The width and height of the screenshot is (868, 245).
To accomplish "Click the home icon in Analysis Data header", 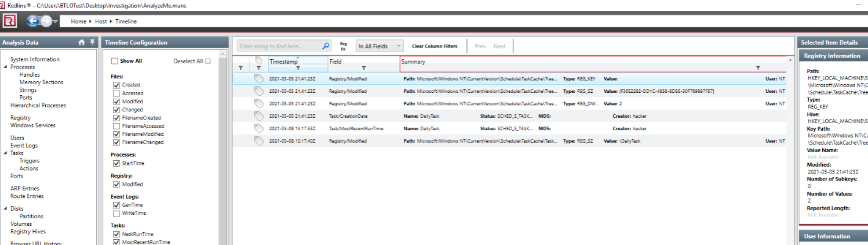I will [x=82, y=42].
